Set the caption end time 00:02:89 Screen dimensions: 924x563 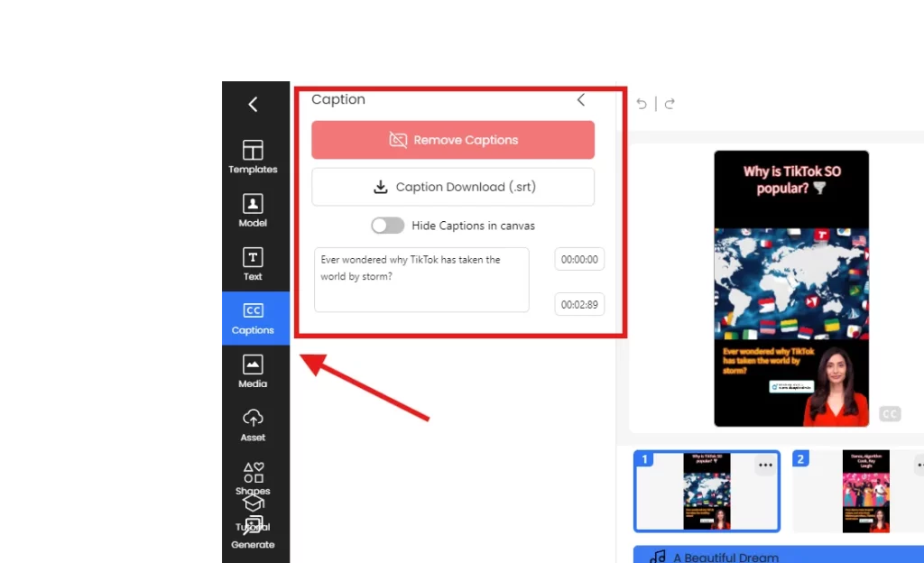(x=579, y=304)
